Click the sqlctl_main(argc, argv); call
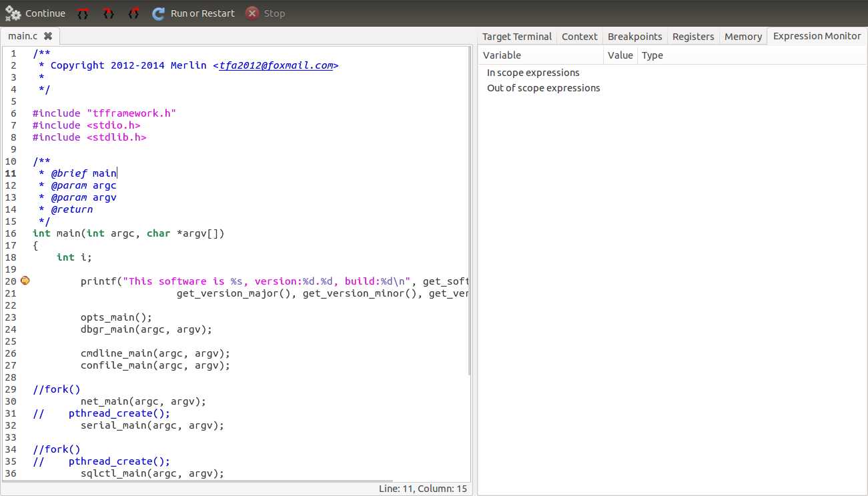868x496 pixels. click(152, 473)
